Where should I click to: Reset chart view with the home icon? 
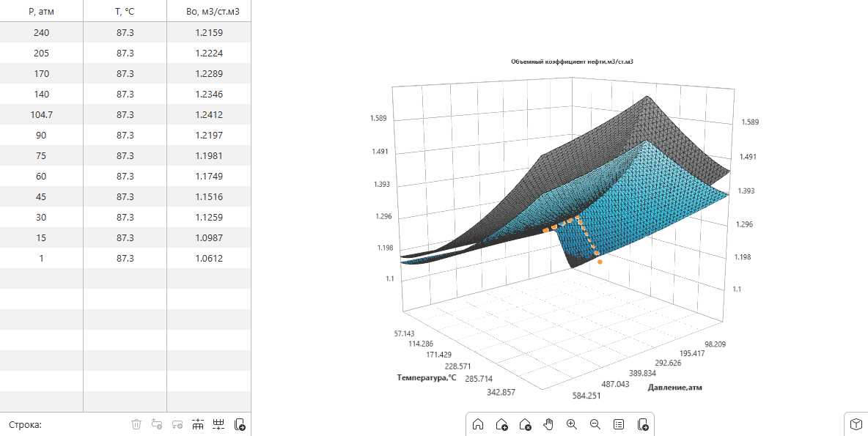pyautogui.click(x=478, y=424)
